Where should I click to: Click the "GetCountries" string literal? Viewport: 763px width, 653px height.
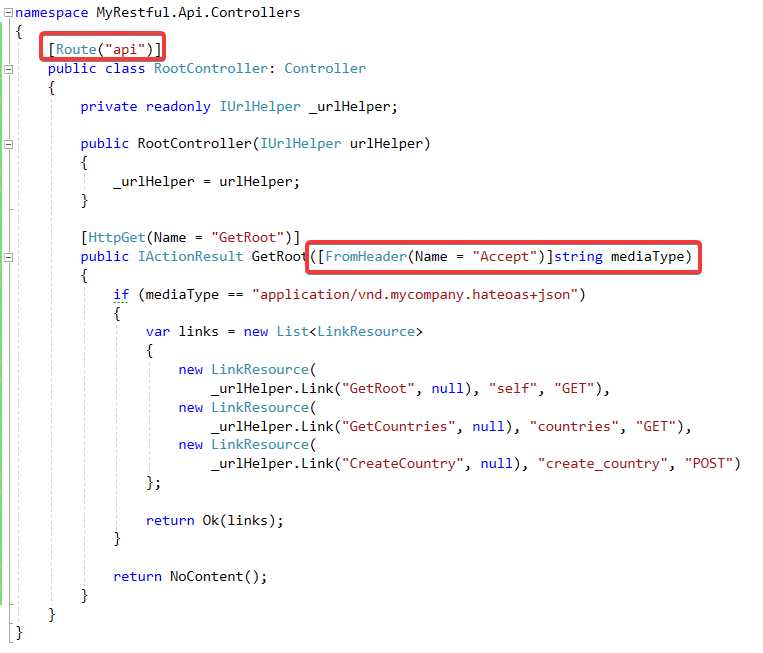pos(398,427)
